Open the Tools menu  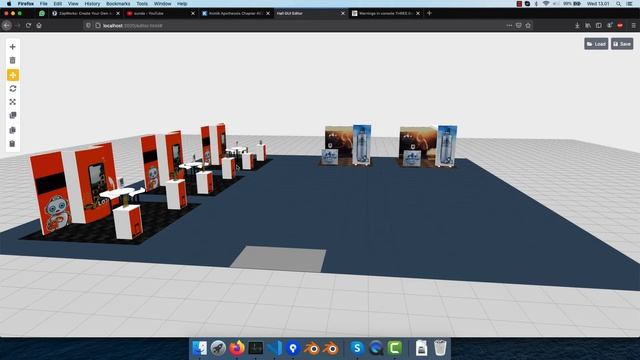tap(142, 4)
